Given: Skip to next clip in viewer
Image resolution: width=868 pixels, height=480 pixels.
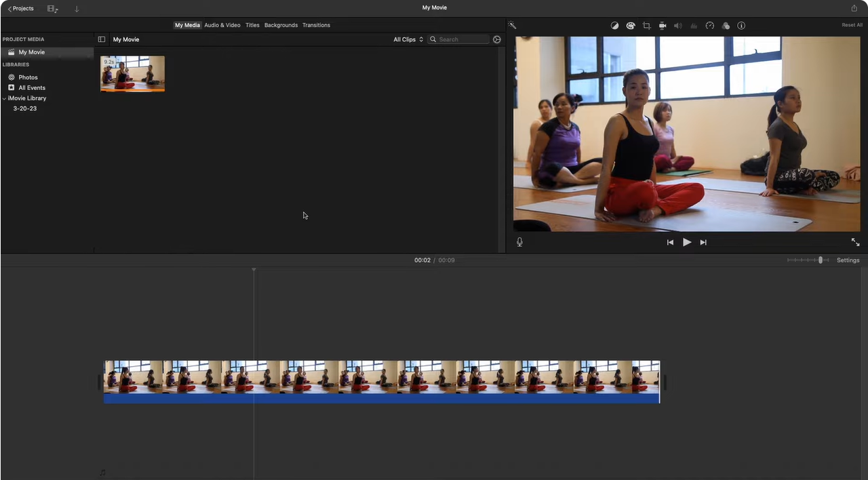Looking at the screenshot, I should tap(703, 242).
